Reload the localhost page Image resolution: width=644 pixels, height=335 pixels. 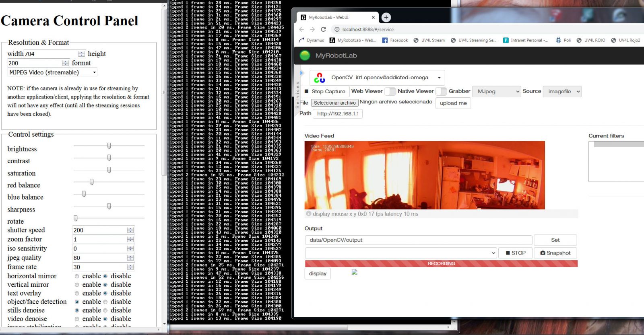[323, 29]
